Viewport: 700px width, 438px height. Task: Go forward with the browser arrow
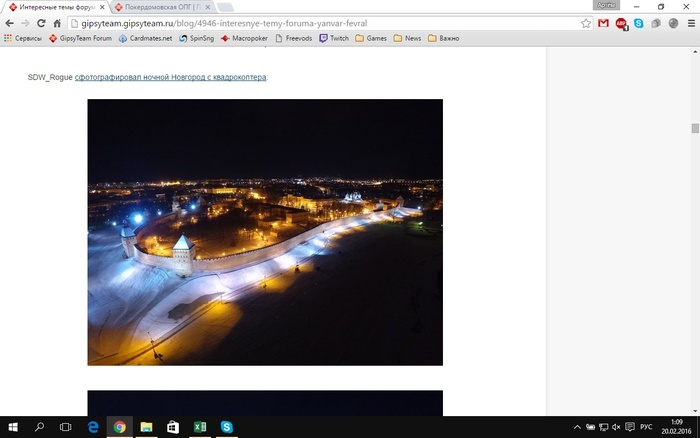click(x=25, y=23)
